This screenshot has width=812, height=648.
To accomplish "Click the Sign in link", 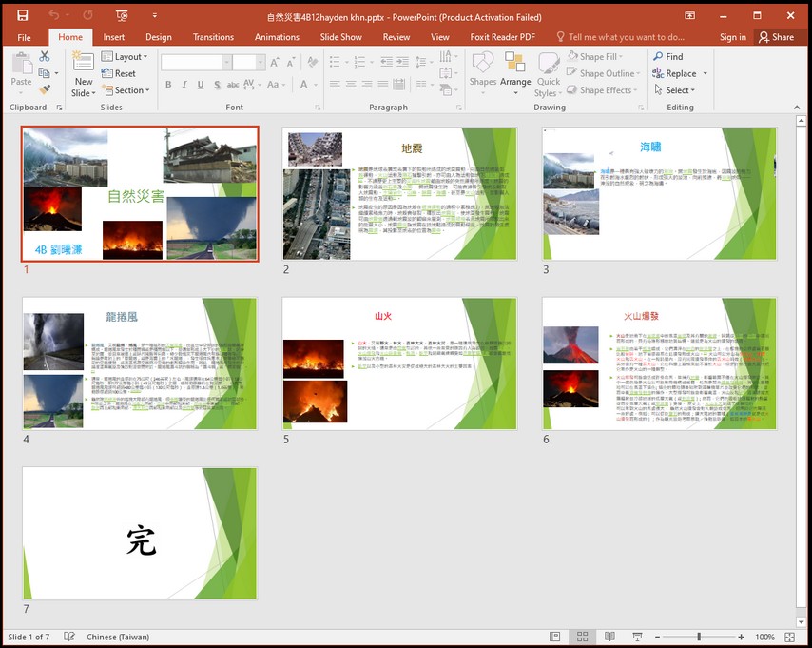I will [x=733, y=37].
